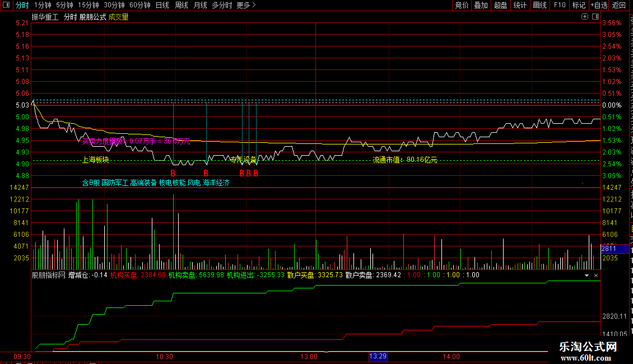Open the 多分时 view
Screen dimensions: 633x364
click(x=222, y=5)
